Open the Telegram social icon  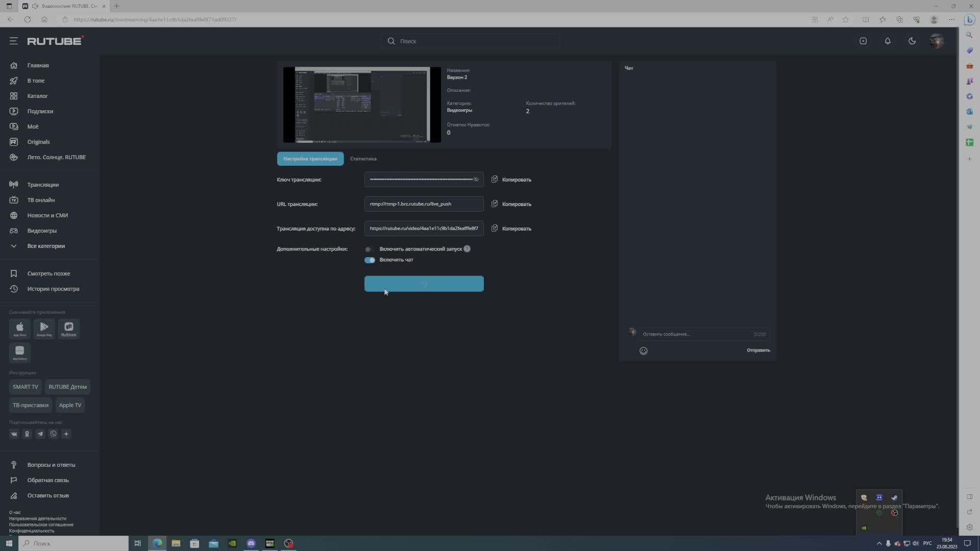click(x=40, y=434)
